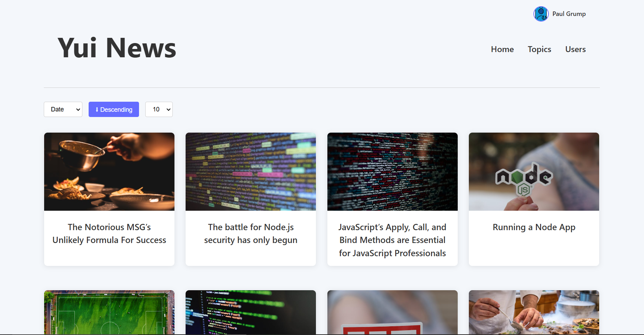Click the blurred red sign image card

click(x=392, y=312)
